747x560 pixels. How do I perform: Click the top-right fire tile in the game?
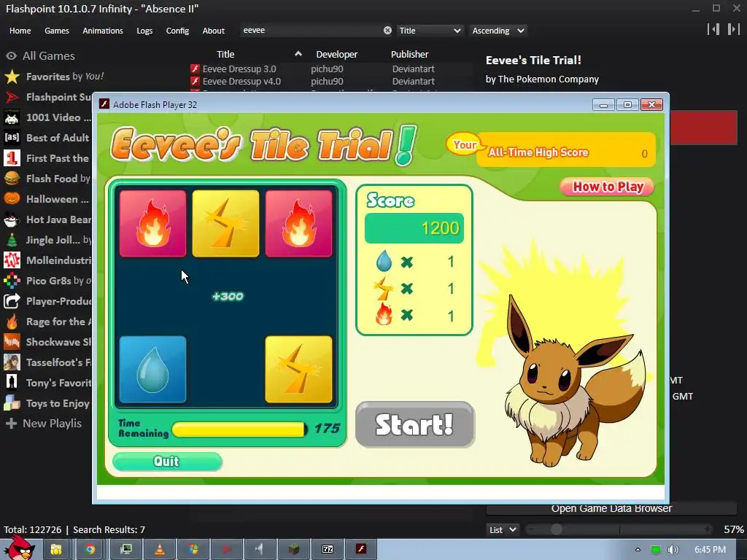tap(298, 223)
